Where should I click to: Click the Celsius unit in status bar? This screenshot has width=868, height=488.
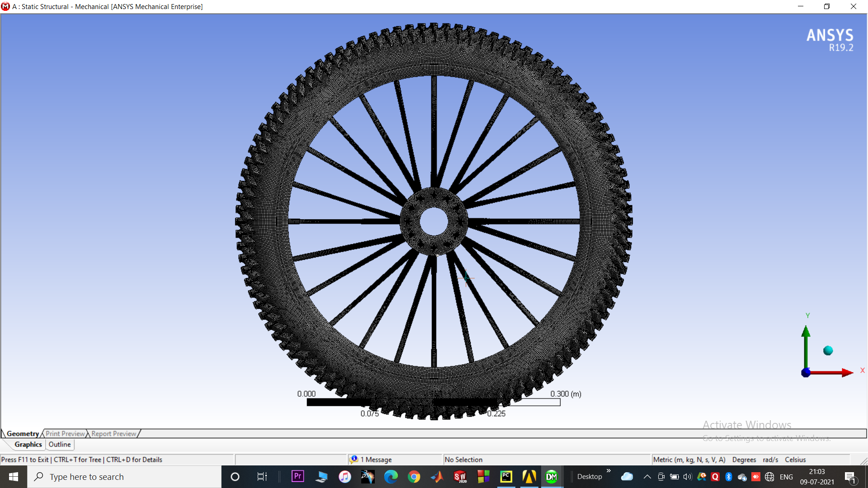click(795, 460)
